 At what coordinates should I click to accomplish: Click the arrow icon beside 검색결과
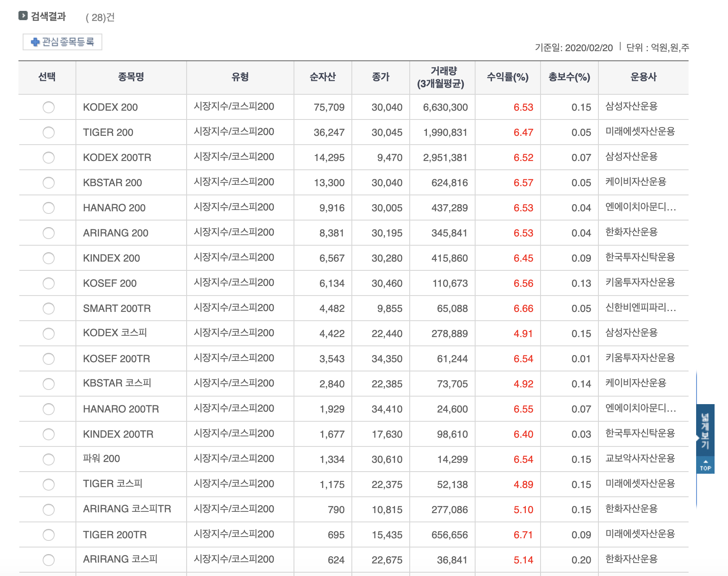(23, 16)
